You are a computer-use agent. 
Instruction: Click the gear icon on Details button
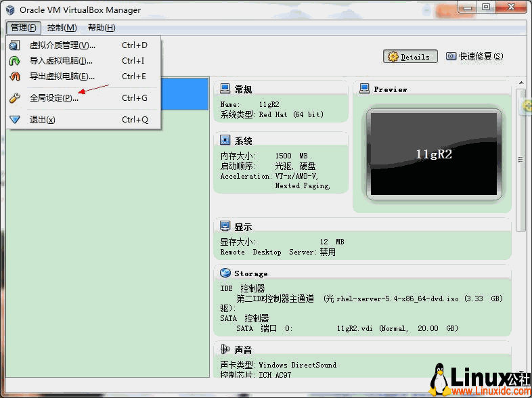(393, 57)
